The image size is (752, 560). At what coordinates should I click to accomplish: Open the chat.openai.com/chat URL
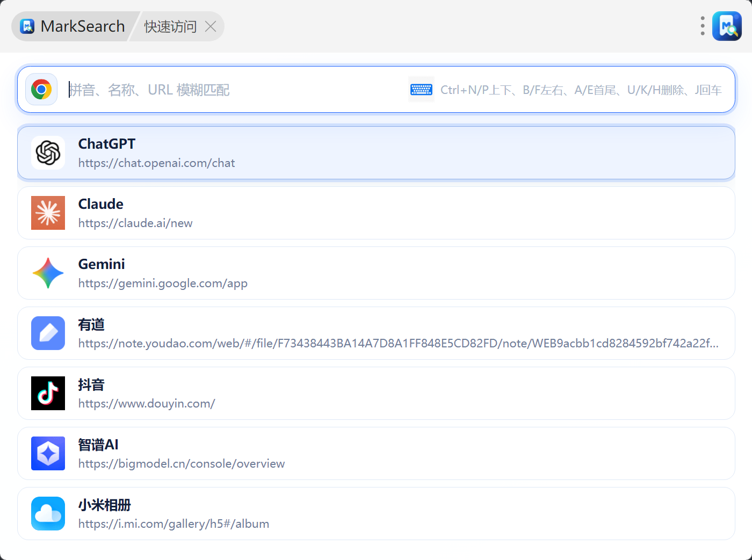click(157, 163)
